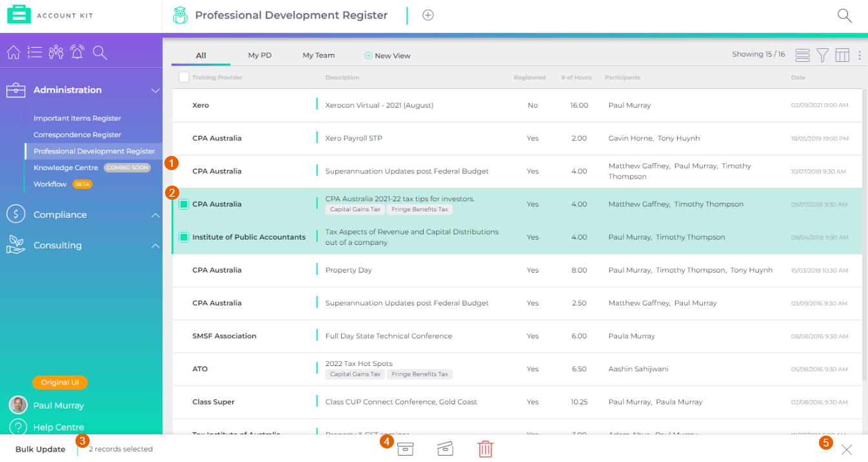Open the search magnifier in the top bar
This screenshot has width=868, height=462.
coord(844,15)
